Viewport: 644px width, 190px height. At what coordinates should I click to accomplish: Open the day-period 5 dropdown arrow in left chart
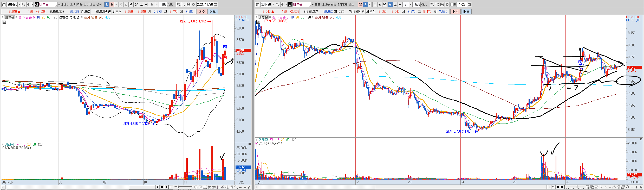point(116,4)
